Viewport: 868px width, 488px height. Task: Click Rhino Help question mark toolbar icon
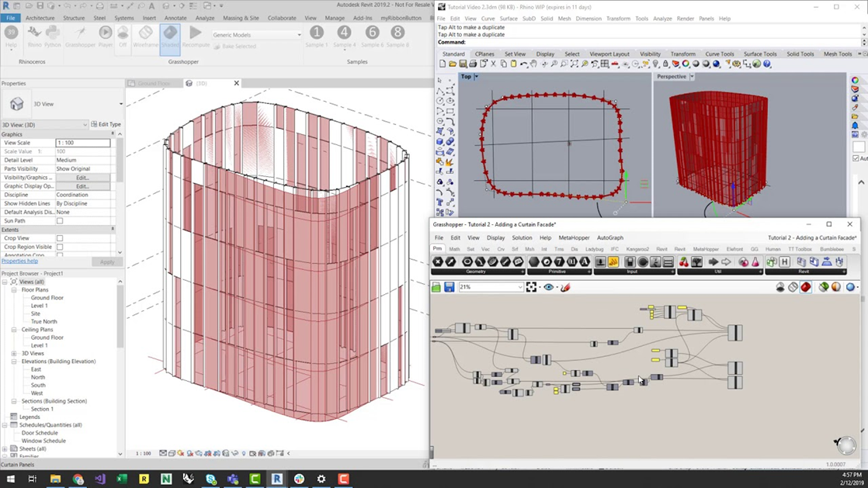(767, 64)
